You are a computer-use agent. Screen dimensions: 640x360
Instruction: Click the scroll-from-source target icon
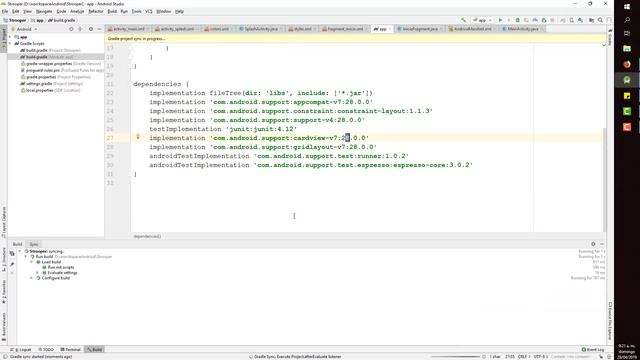tap(71, 29)
